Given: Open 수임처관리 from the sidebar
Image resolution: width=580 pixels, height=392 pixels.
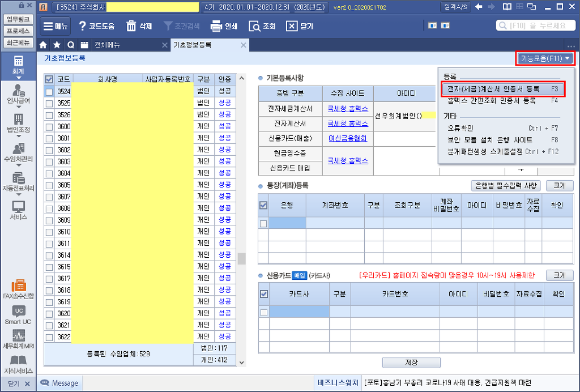Looking at the screenshot, I should click(18, 152).
